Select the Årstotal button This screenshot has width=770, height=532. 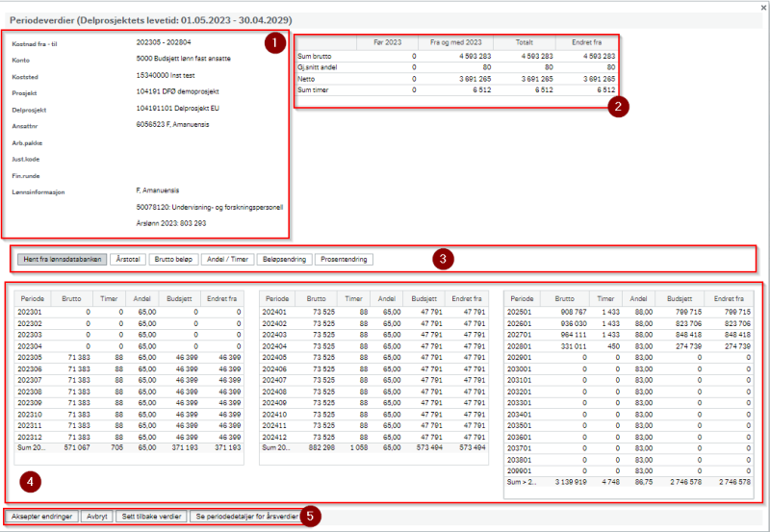click(128, 259)
